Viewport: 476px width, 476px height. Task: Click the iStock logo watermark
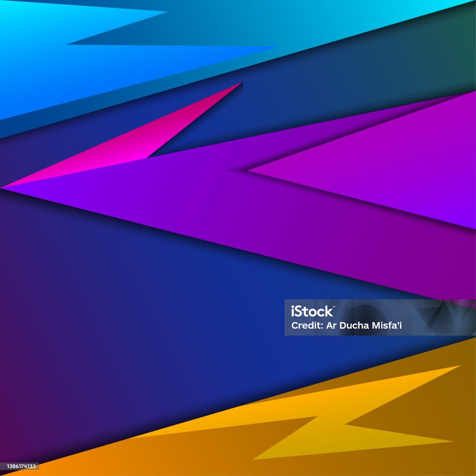click(x=313, y=311)
